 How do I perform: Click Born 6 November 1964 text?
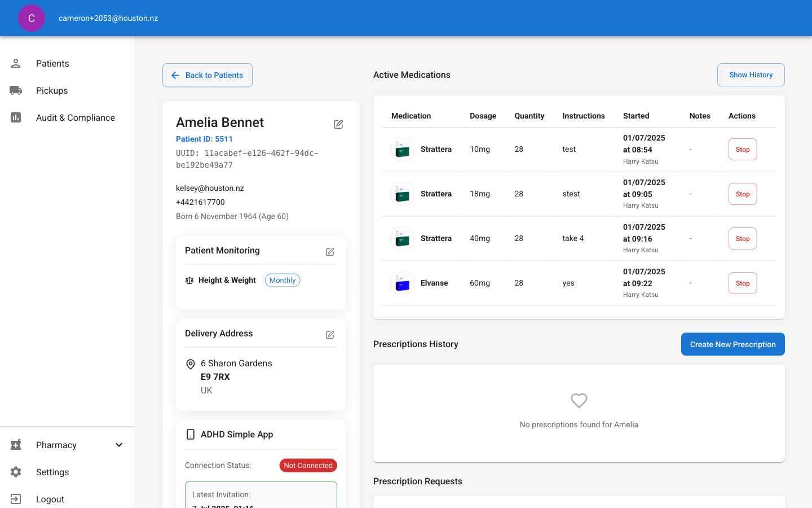point(232,216)
